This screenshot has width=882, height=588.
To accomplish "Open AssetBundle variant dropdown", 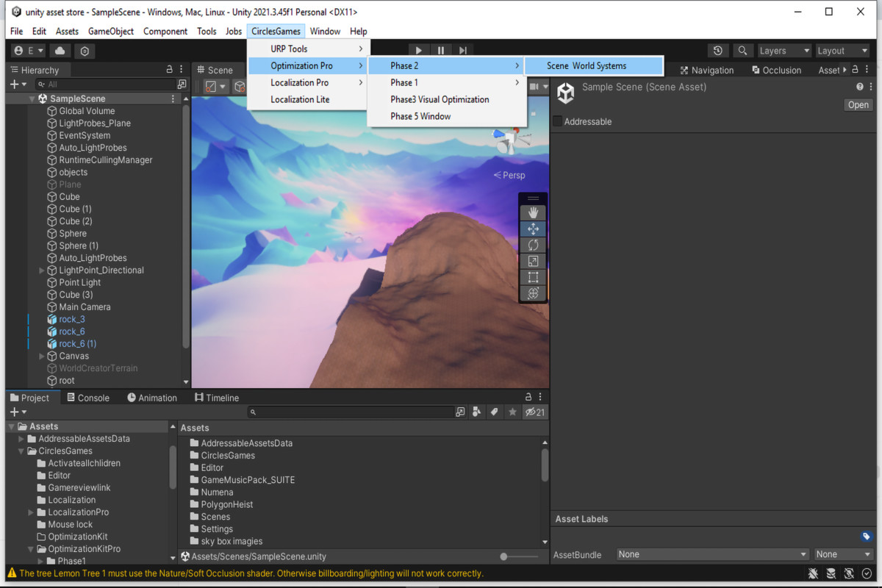I will pyautogui.click(x=842, y=554).
